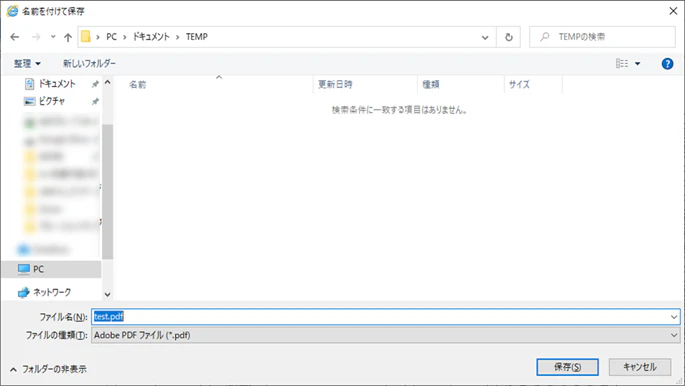The width and height of the screenshot is (685, 386).
Task: Click pin icon next to ドキュメント
Action: (x=95, y=84)
